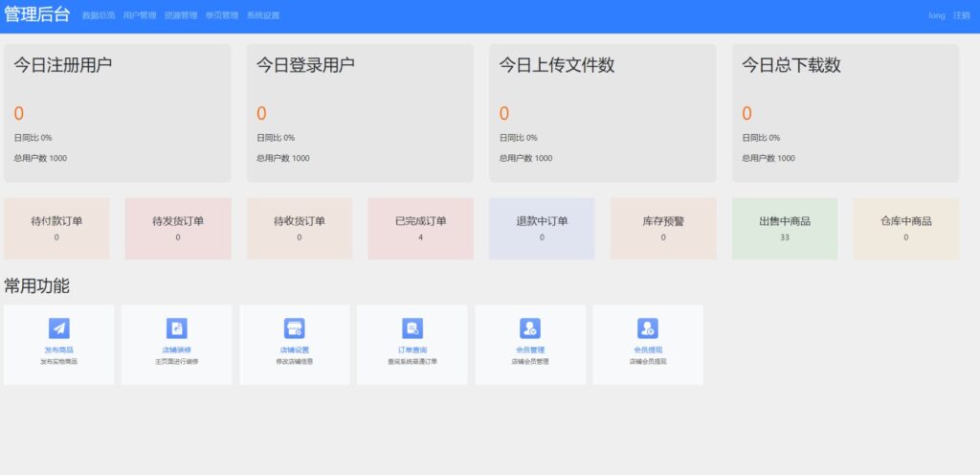Open the 会员提现 link label
This screenshot has height=475, width=980.
648,350
